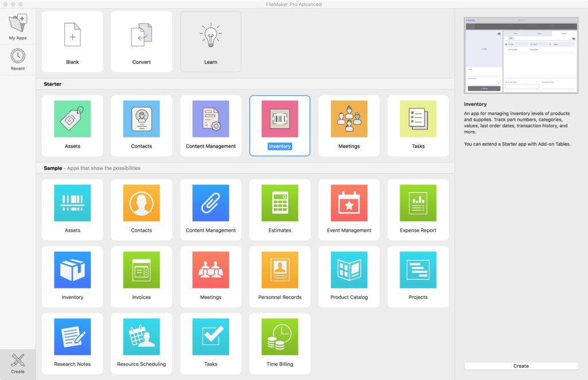The height and width of the screenshot is (380, 588).
Task: Open the Time Billing sample
Action: tap(280, 343)
